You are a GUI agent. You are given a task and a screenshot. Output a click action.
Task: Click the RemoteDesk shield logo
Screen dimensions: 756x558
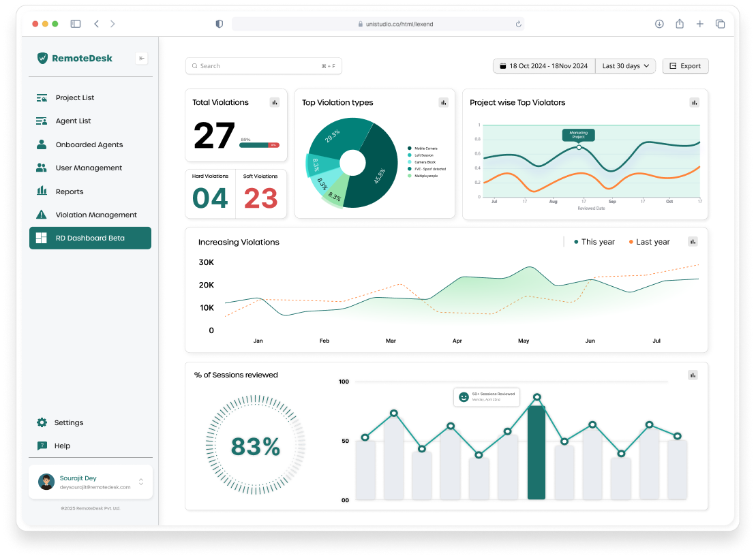(42, 58)
